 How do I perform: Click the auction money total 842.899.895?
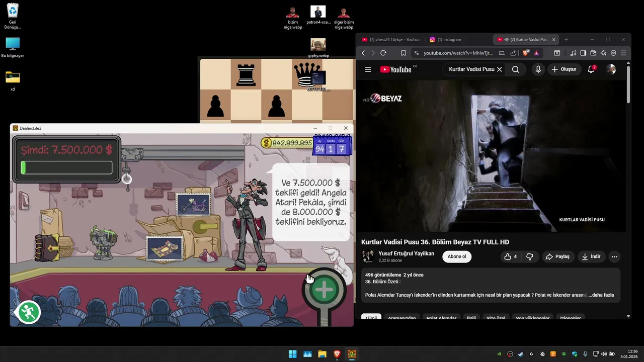coord(287,143)
